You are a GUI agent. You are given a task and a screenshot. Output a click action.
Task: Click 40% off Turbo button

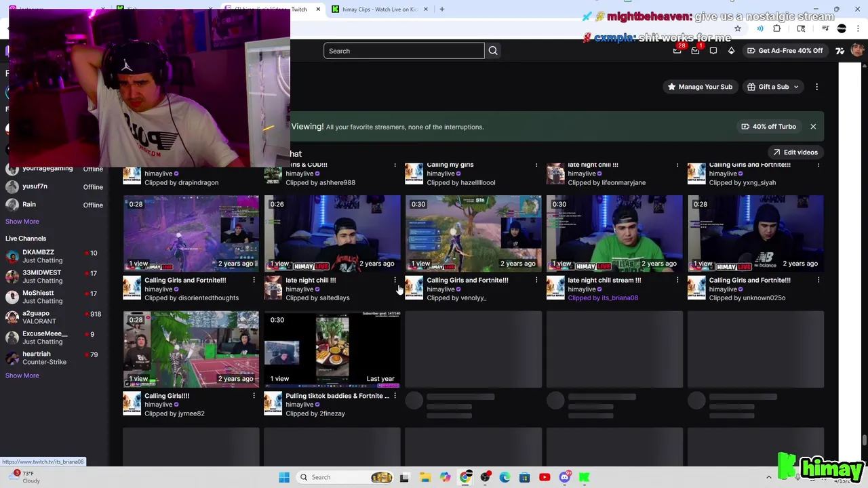tap(768, 127)
